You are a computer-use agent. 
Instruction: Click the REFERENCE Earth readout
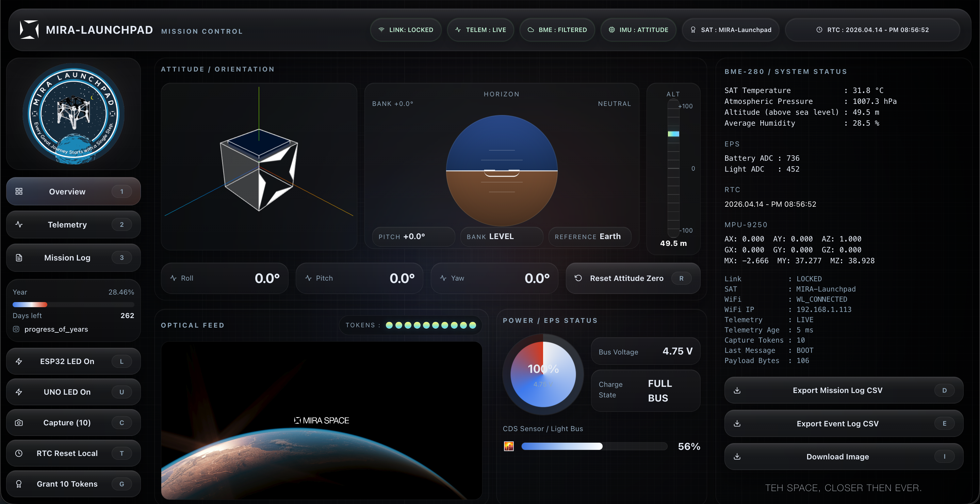pos(590,237)
